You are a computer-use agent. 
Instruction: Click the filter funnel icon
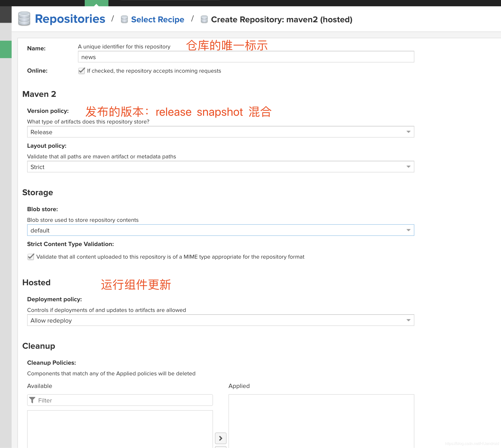coord(32,400)
